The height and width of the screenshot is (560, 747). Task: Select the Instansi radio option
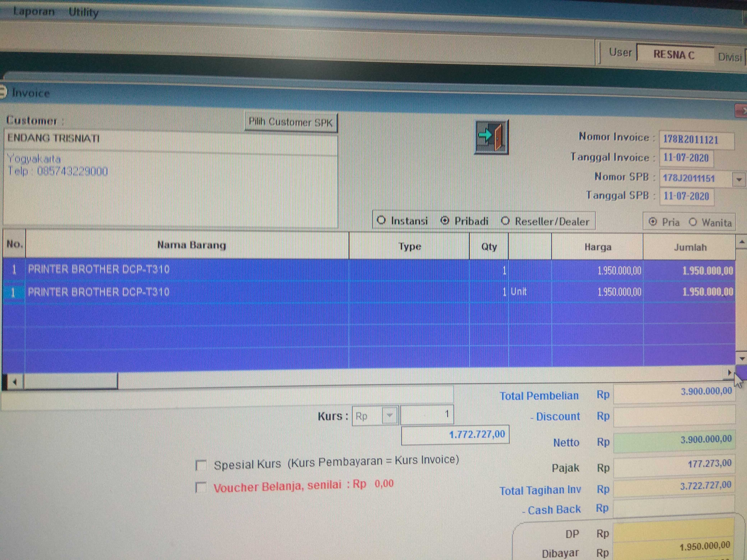click(381, 220)
